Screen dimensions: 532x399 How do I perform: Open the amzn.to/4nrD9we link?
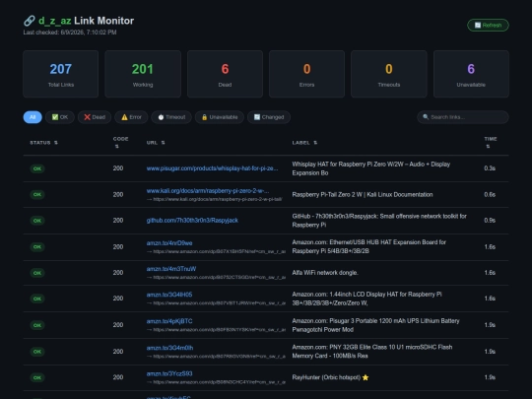169,243
